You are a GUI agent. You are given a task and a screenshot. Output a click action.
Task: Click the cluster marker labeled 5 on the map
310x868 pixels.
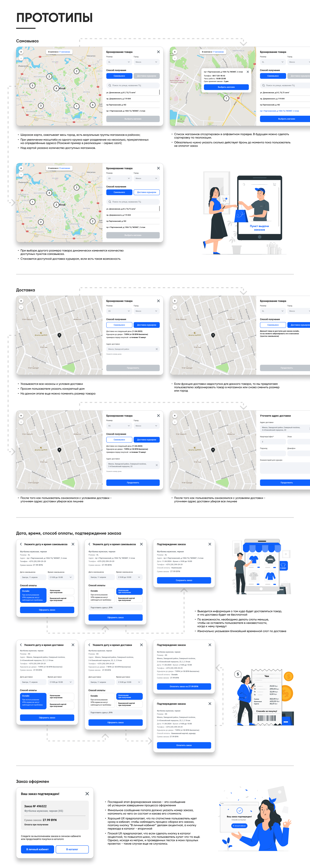point(33,86)
